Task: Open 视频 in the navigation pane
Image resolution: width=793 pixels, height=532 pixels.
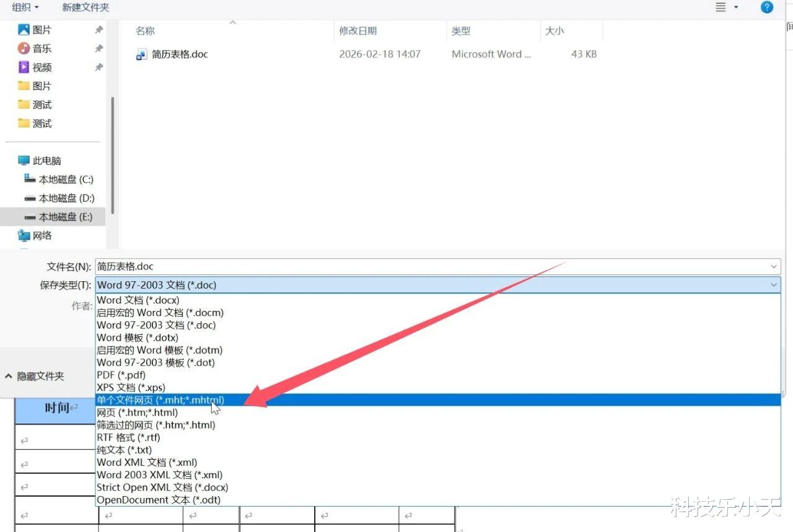Action: [42, 67]
